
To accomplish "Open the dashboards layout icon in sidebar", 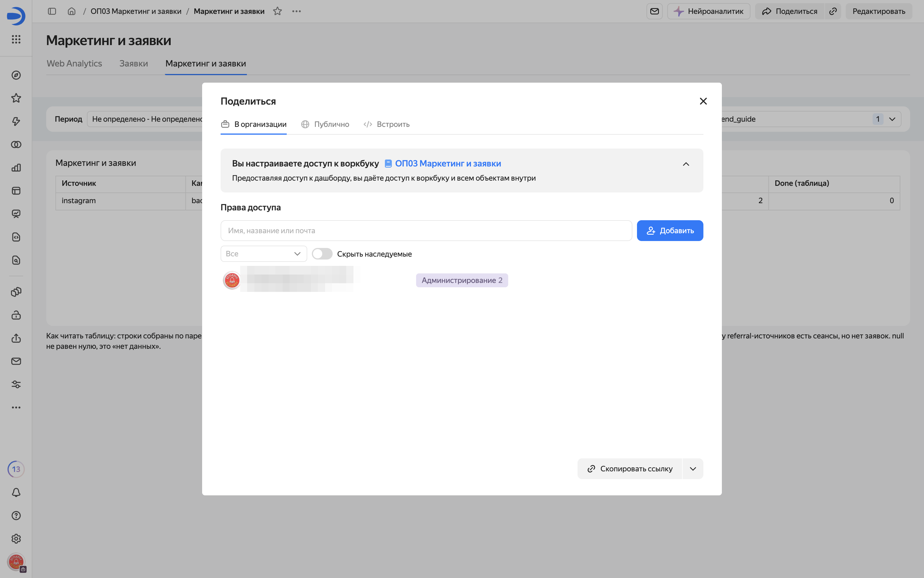I will point(16,191).
